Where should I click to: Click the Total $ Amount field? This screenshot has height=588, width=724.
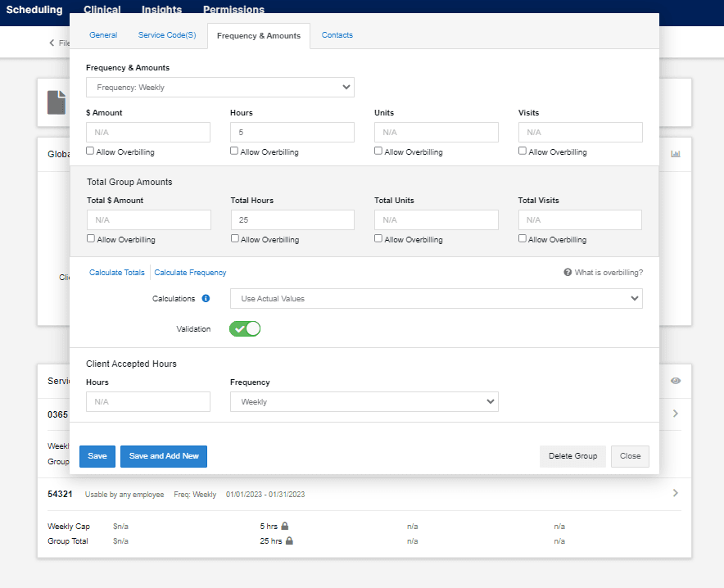tap(149, 219)
